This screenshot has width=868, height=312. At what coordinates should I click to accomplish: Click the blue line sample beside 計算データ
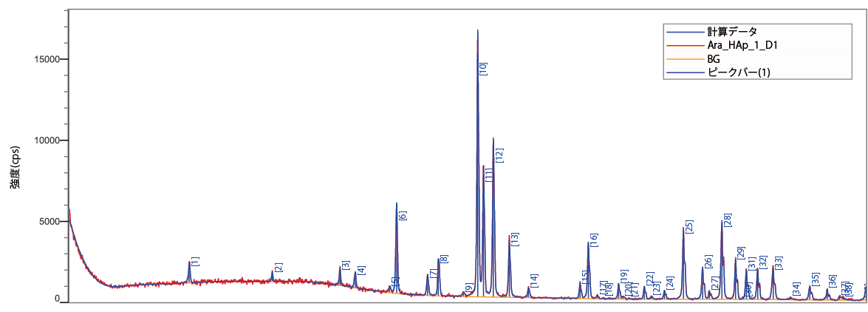pos(685,32)
